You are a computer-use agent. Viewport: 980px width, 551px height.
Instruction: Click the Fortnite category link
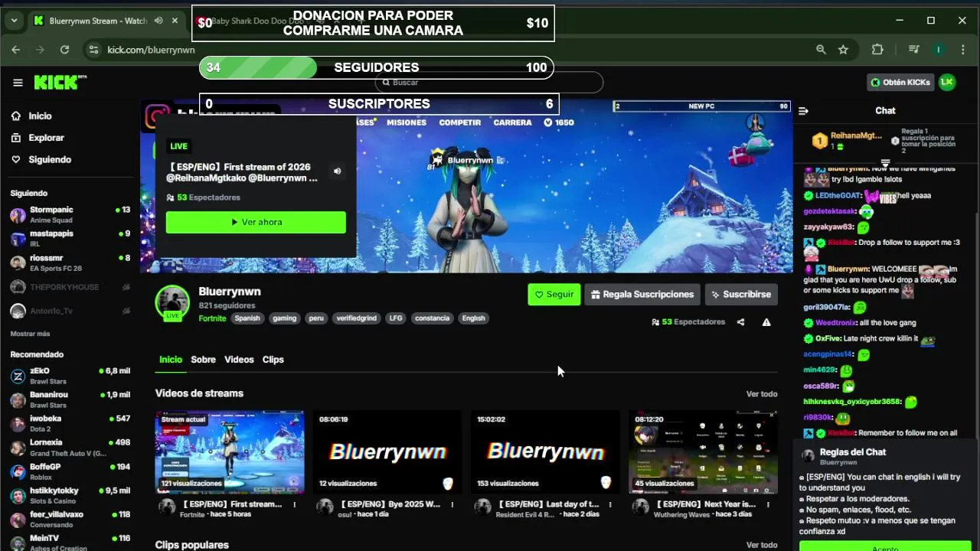[x=212, y=318]
